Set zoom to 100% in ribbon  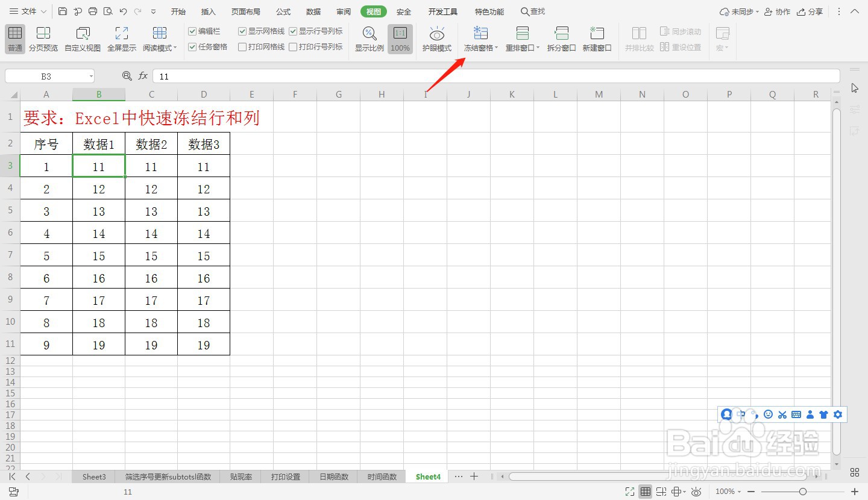(400, 39)
